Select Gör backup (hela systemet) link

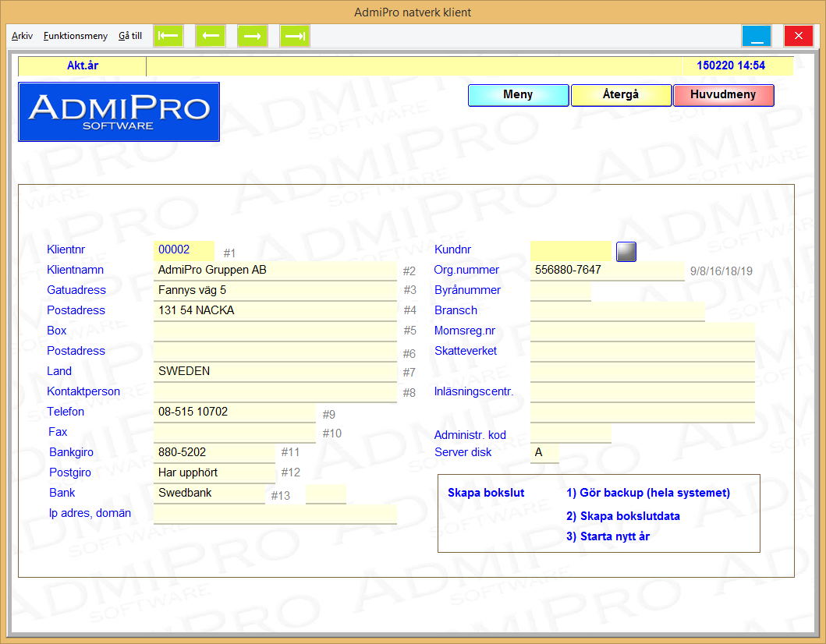[x=647, y=493]
